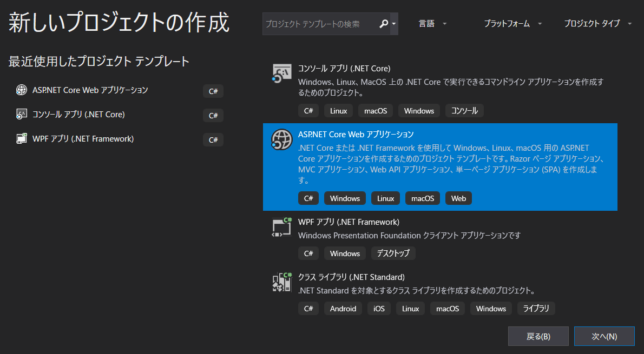
Task: Click the C# tag under コンソール アプリ template
Action: point(308,111)
